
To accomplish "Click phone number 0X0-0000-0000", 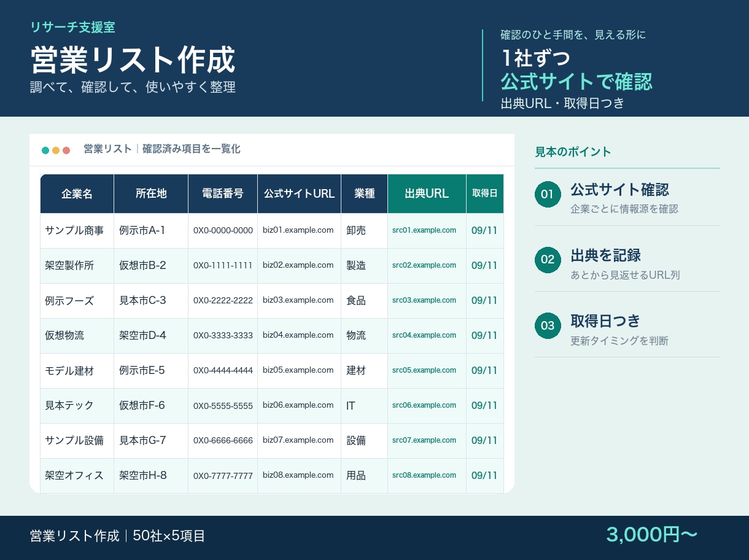I will [x=223, y=231].
